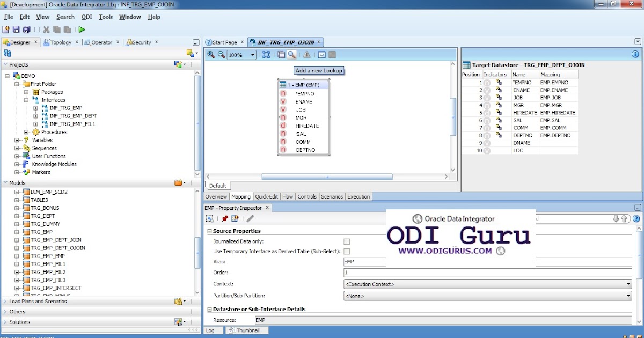Click the Save All icon in main toolbar
The width and height of the screenshot is (644, 338).
pos(27,30)
